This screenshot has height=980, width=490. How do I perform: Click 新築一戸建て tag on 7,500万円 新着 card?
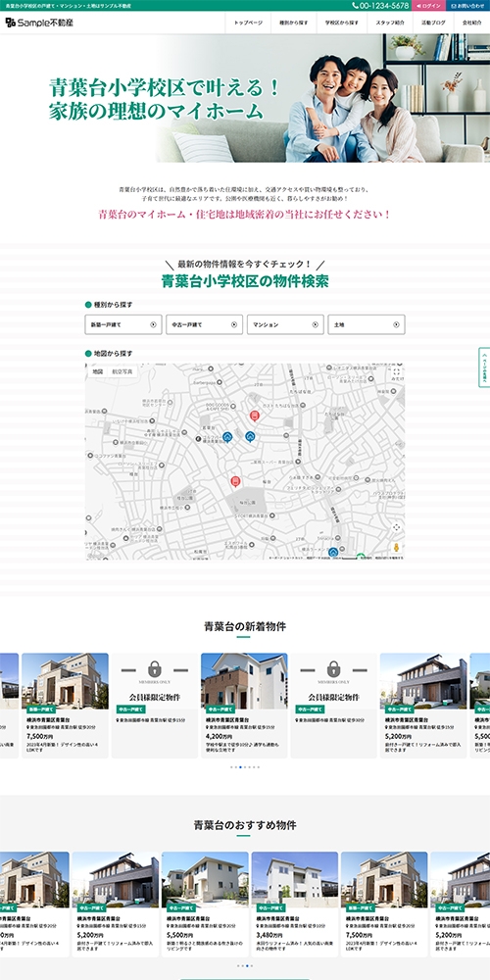pyautogui.click(x=42, y=710)
